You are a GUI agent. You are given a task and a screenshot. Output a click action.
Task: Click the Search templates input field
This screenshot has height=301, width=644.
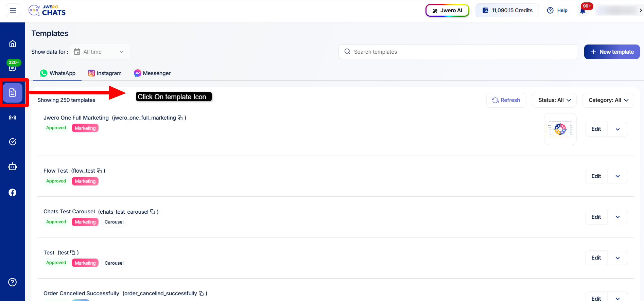(459, 52)
